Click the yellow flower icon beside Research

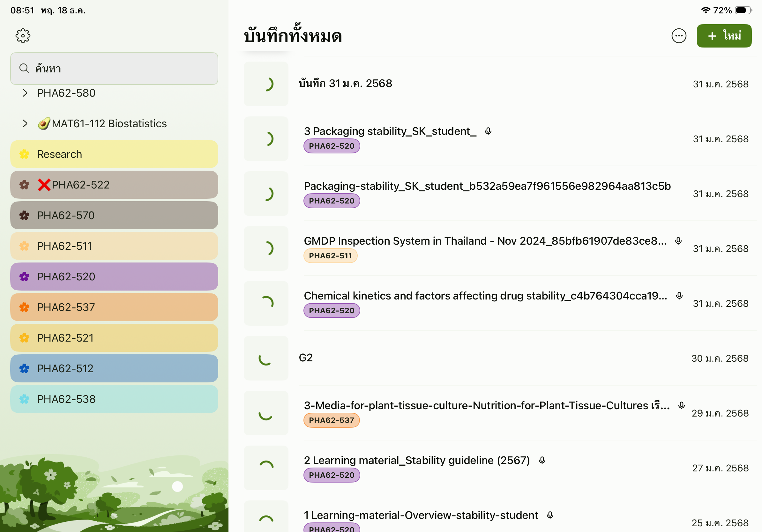click(24, 154)
